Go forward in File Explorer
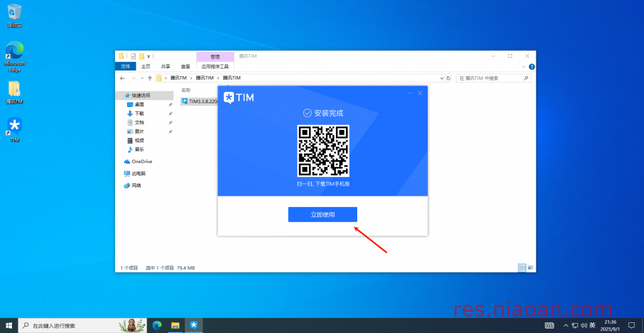 133,78
